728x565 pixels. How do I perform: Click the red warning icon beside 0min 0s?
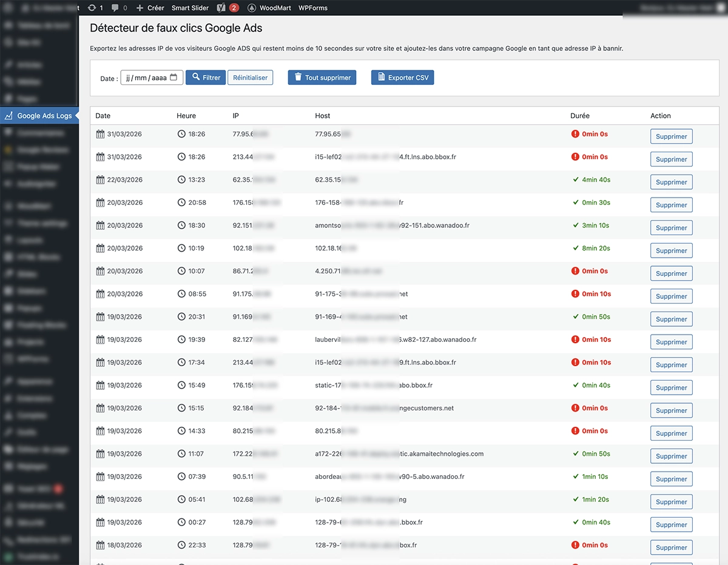575,134
